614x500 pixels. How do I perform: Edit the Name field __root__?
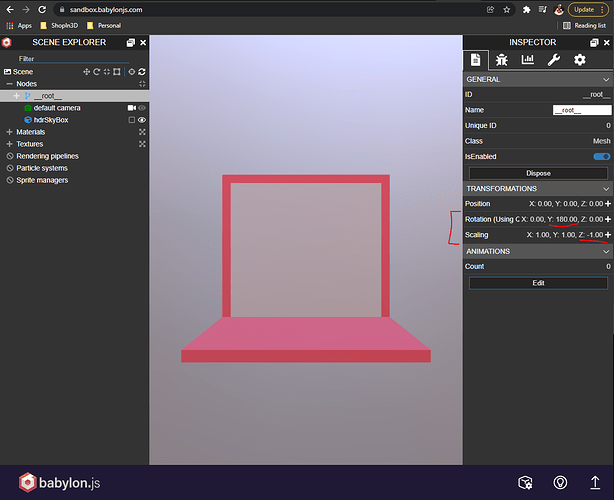point(582,110)
